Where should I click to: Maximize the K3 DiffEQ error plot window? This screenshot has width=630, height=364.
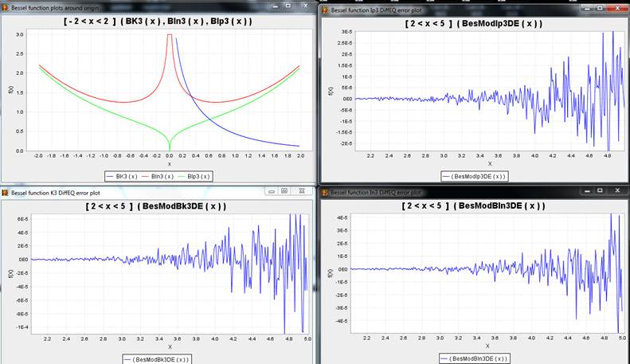point(284,191)
